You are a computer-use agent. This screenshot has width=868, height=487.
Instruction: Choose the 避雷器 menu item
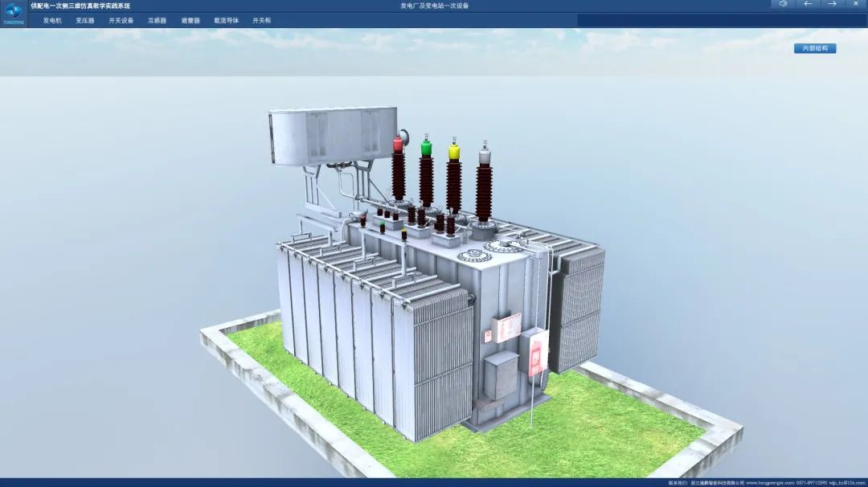(x=190, y=20)
